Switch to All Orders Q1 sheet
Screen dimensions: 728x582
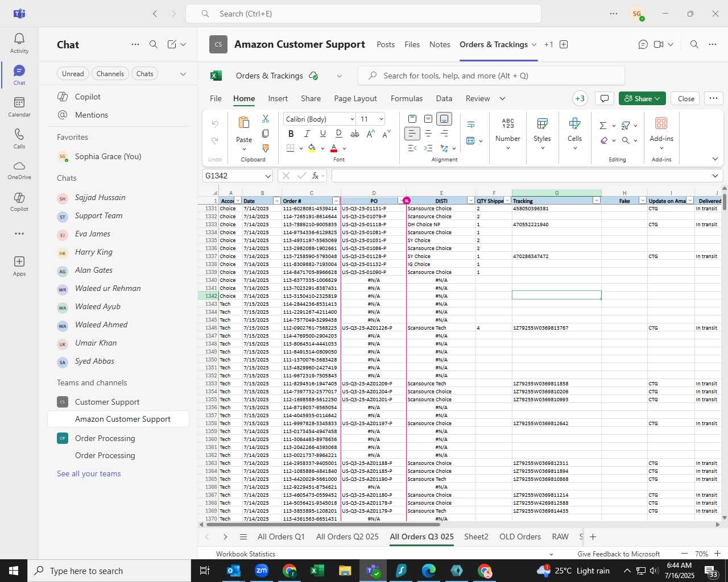pyautogui.click(x=281, y=537)
